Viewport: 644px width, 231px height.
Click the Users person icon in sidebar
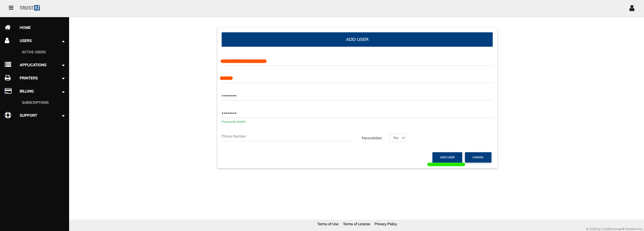(7, 40)
